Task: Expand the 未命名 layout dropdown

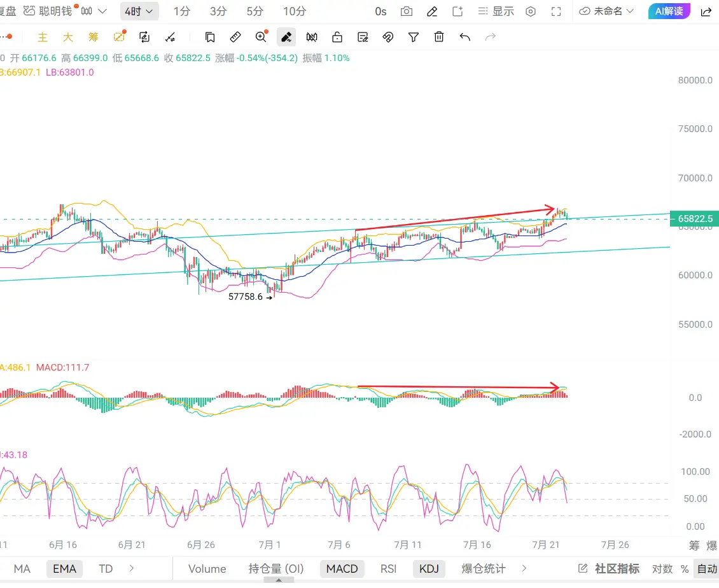Action: coord(606,11)
